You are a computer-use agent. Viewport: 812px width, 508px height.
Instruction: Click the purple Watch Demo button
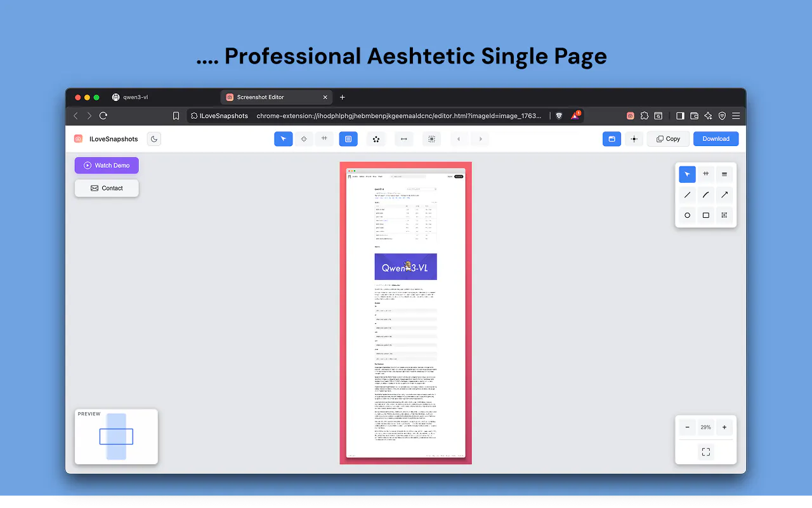tap(107, 166)
